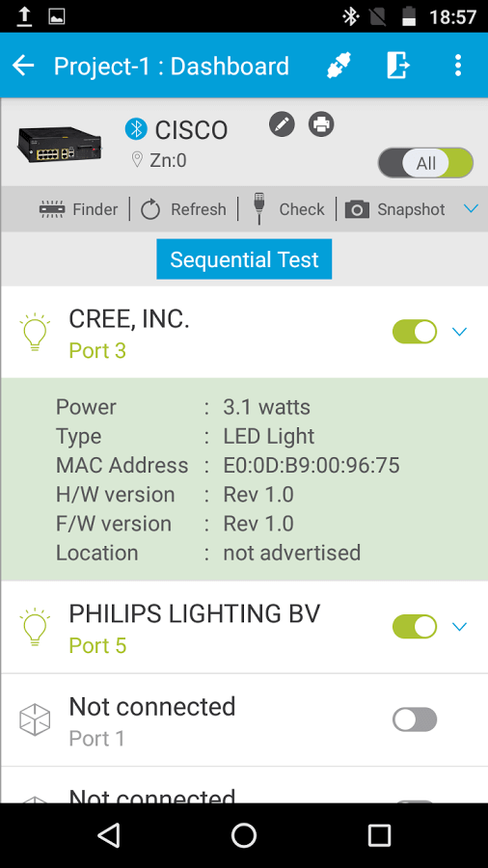Screen dimensions: 488x868
Task: Tap the Bluetooth icon beside CISCO
Action: click(136, 129)
